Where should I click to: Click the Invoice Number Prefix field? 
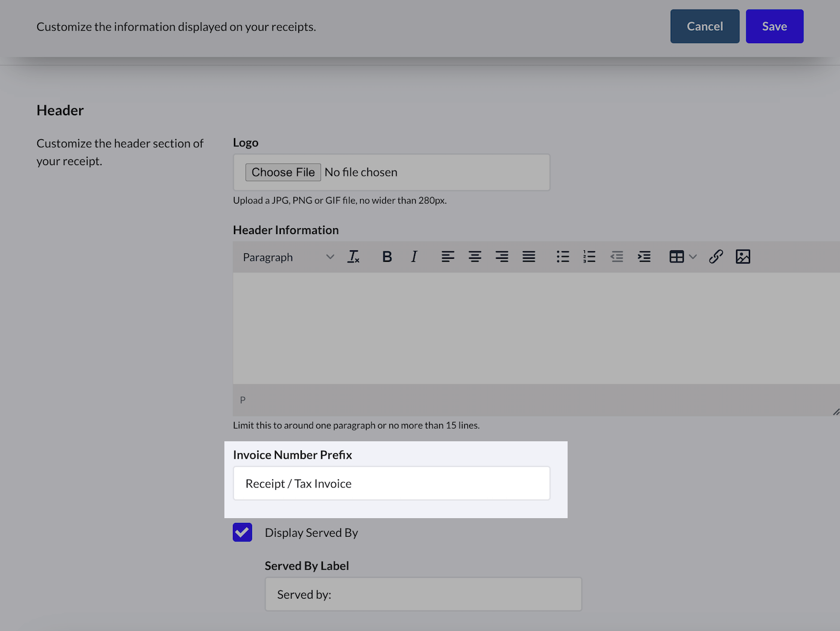point(391,483)
